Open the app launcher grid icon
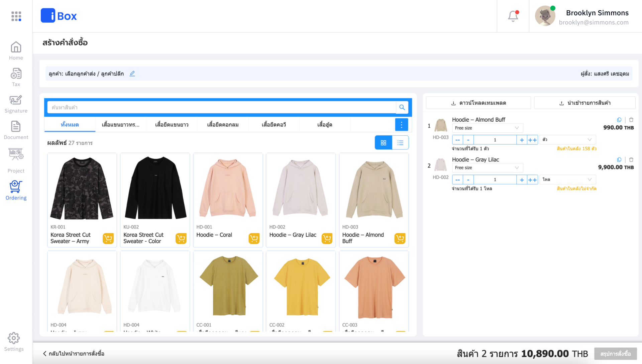 click(x=16, y=16)
